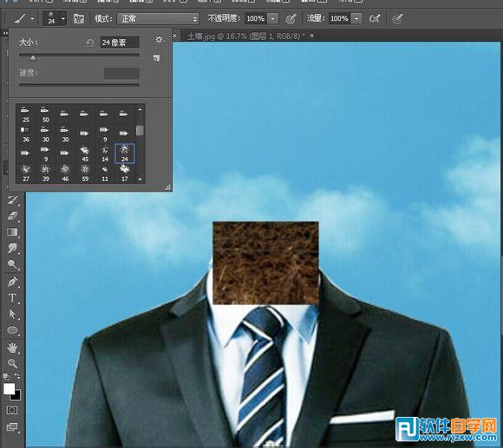The image size is (503, 448).
Task: Enable airbrush-style build-up button
Action: (x=375, y=19)
